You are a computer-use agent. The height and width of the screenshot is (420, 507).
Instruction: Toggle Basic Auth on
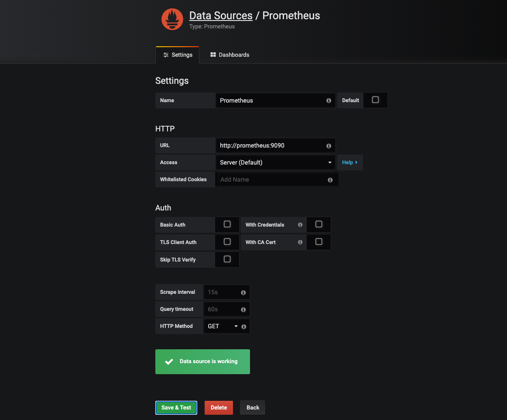point(227,224)
